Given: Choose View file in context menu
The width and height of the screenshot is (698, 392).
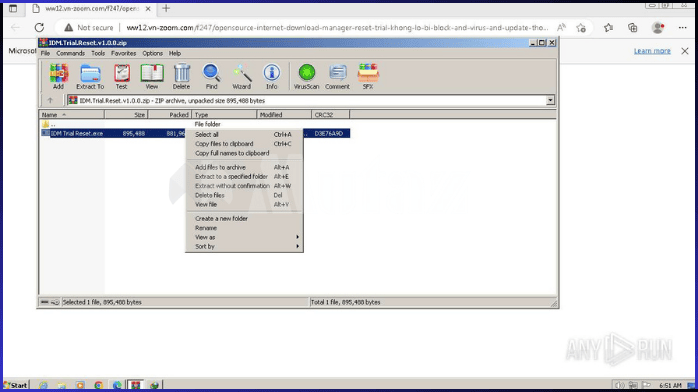Looking at the screenshot, I should pyautogui.click(x=244, y=205).
